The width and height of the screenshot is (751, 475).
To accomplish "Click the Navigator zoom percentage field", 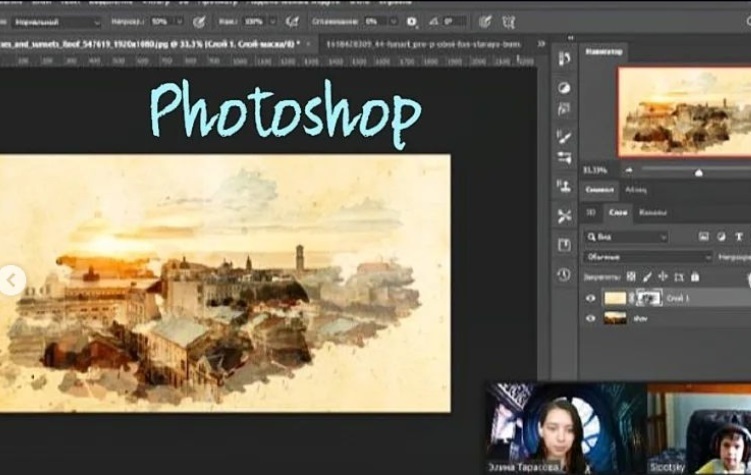I will 597,171.
